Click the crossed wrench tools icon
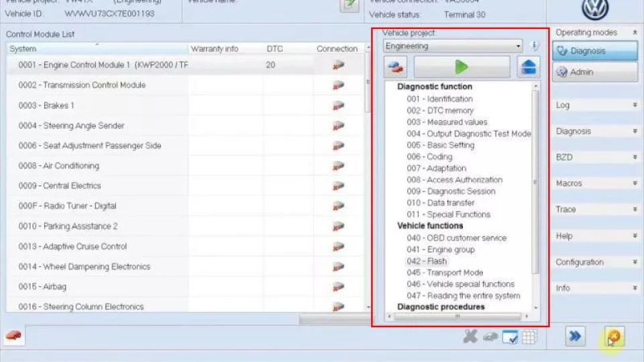This screenshot has height=362, width=644. (470, 337)
